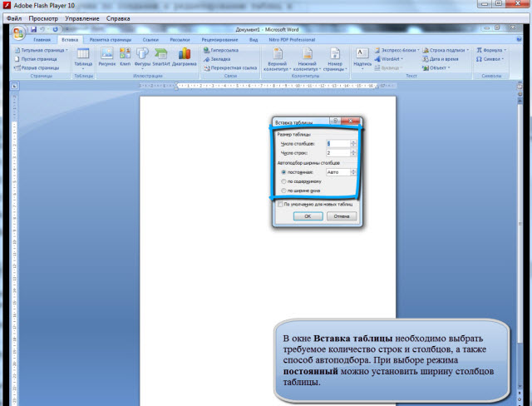Insert a Перекрестная ссылка cross-reference
The image size is (532, 406).
coord(230,68)
